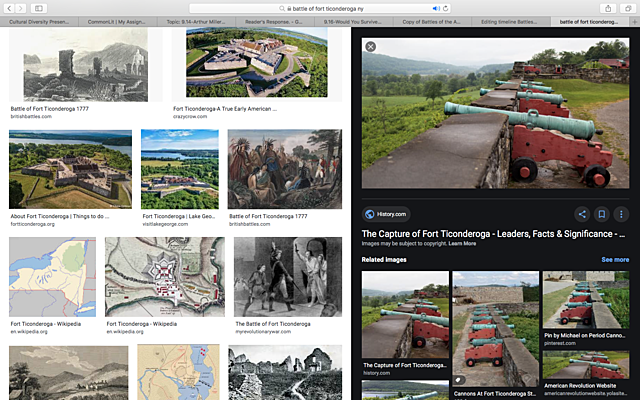This screenshot has height=400, width=640.
Task: Open the mountain landscape engraving thumbnail
Action: click(69, 373)
